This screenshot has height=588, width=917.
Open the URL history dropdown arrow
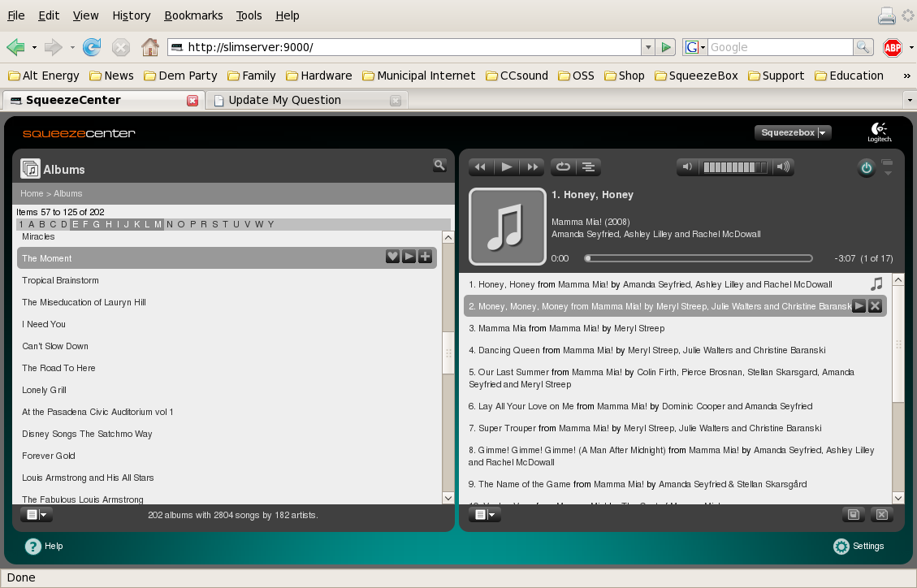(648, 47)
